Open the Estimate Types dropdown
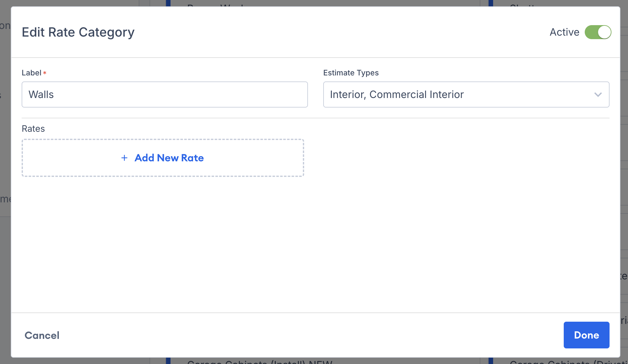Screen dimensions: 628x364 pos(466,94)
